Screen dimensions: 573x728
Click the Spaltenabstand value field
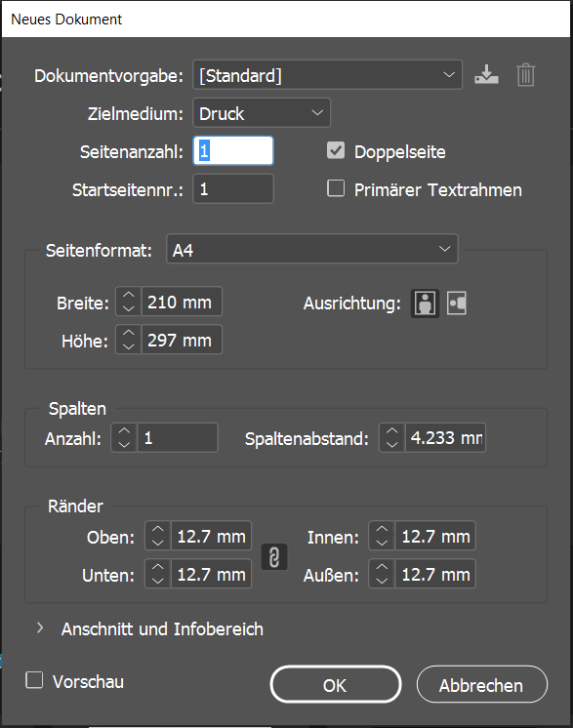(445, 438)
